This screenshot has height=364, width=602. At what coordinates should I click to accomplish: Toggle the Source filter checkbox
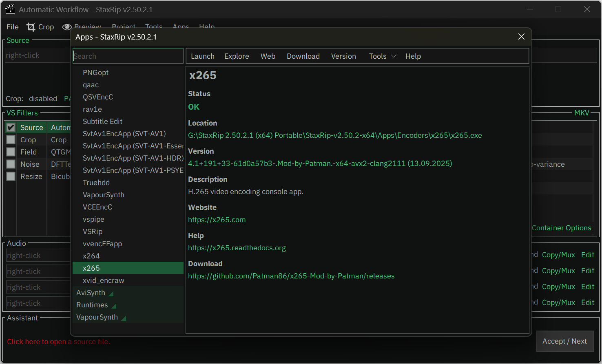pos(11,128)
